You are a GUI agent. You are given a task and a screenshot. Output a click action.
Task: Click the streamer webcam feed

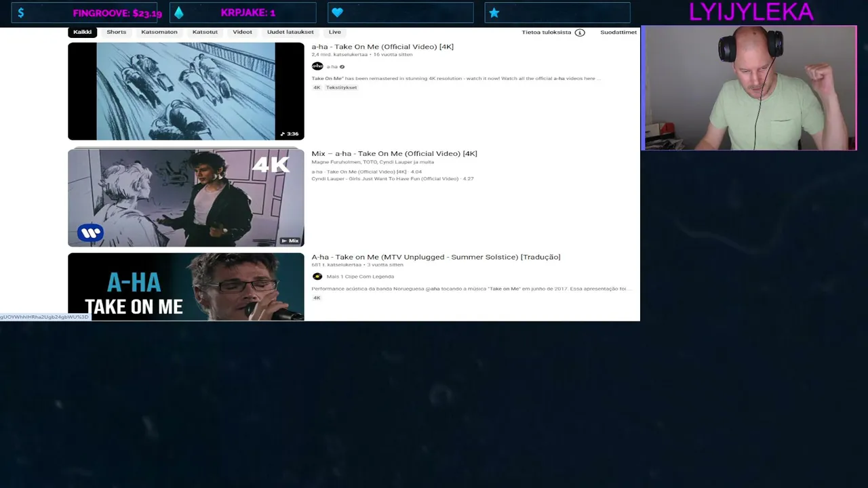click(749, 88)
